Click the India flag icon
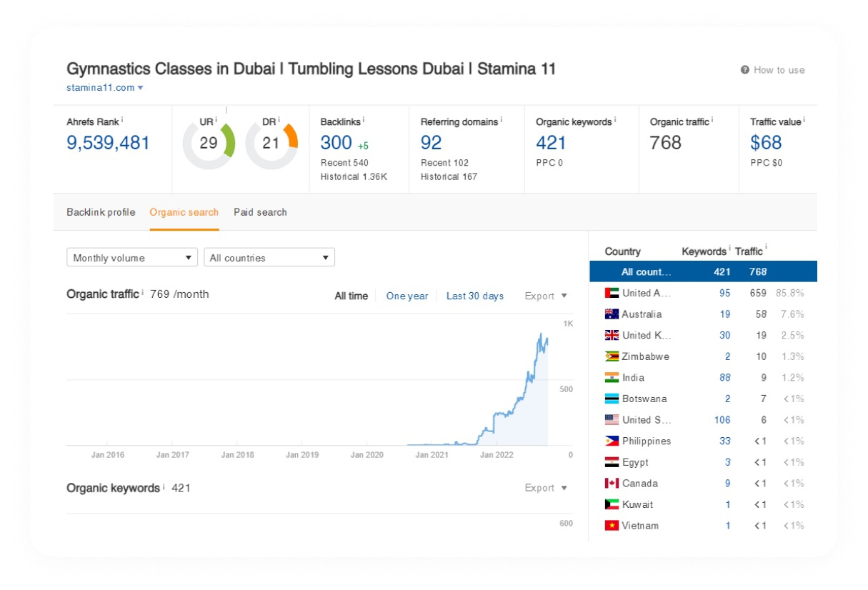This screenshot has width=868, height=590. click(x=612, y=377)
